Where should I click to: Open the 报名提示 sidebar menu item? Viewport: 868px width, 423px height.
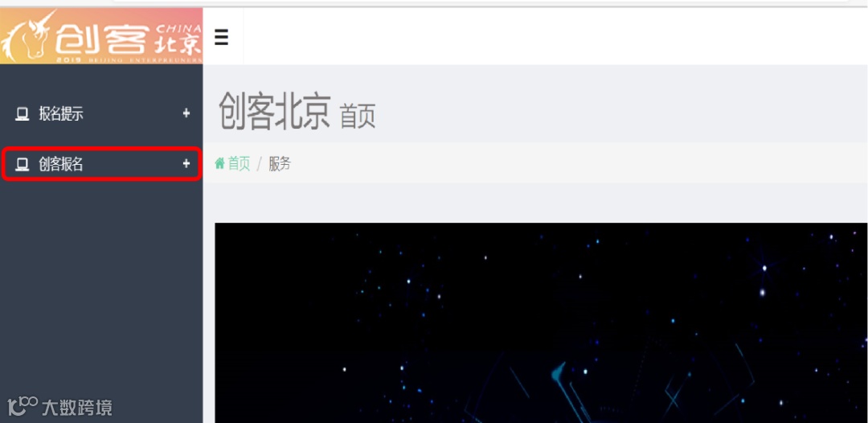(x=101, y=114)
